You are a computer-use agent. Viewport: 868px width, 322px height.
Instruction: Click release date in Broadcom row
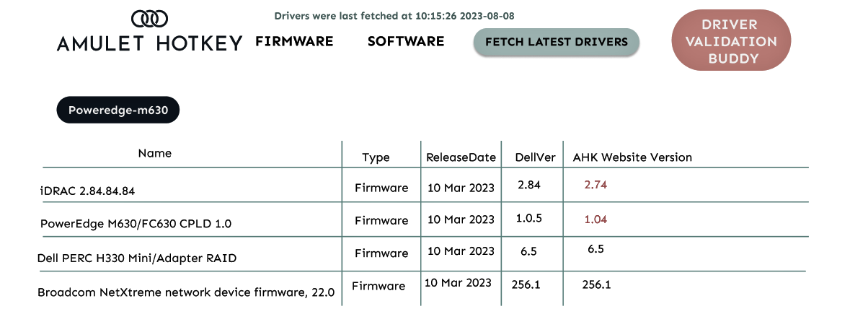coord(459,282)
